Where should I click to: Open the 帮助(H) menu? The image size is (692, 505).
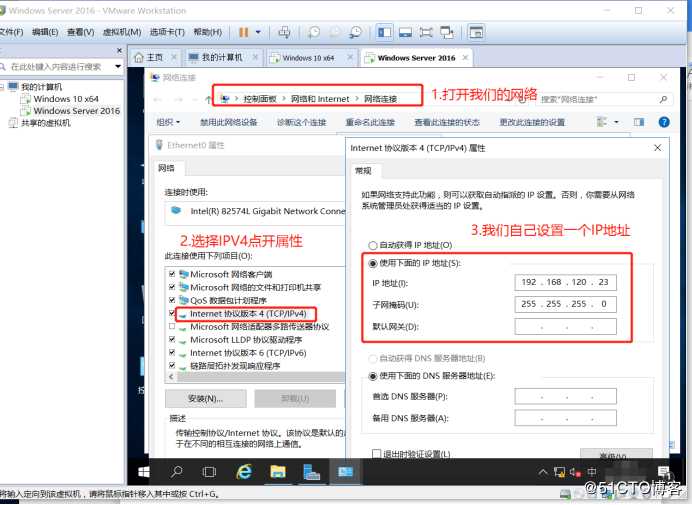[x=207, y=32]
